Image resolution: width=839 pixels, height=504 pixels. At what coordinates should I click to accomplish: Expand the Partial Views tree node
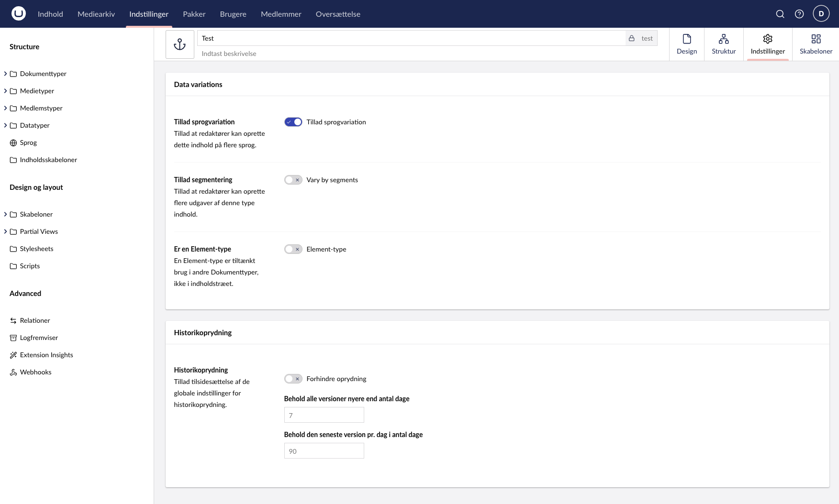click(5, 231)
